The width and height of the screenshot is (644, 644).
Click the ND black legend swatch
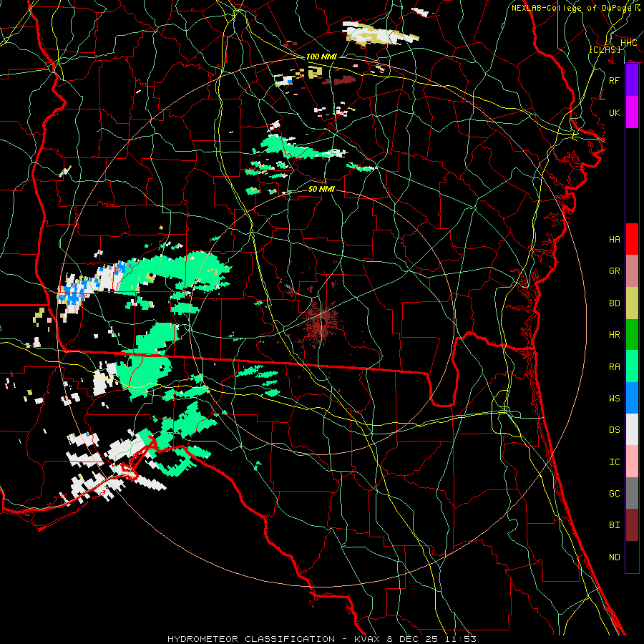click(x=632, y=557)
